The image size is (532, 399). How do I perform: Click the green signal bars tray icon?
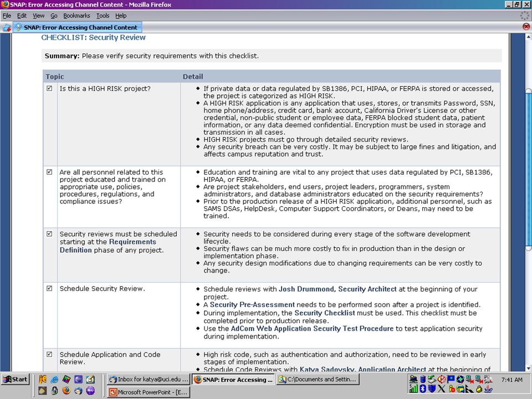[x=413, y=389]
